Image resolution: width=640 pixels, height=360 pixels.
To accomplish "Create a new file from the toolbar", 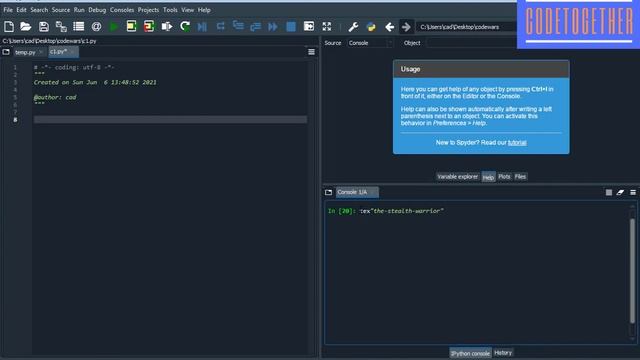I will pyautogui.click(x=9, y=27).
